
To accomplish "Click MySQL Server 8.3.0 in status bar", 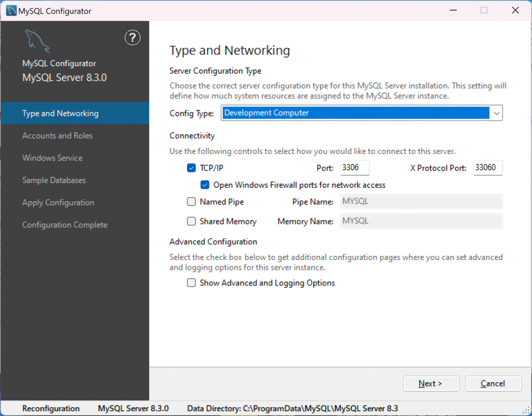I will [x=134, y=408].
